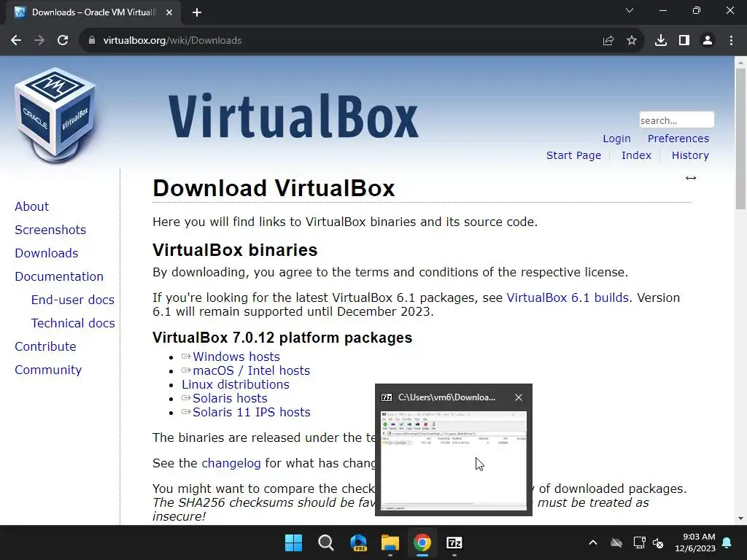Open the changelog link
The image size is (747, 560).
(231, 463)
